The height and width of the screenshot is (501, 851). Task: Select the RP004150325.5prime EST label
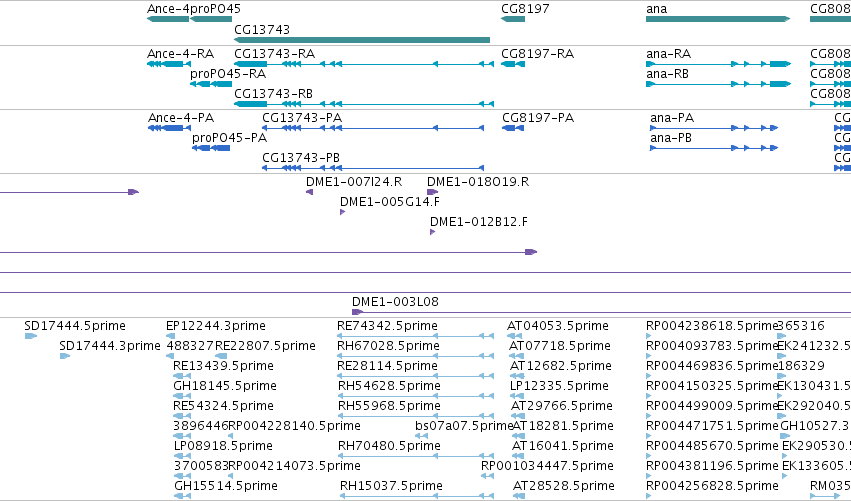pyautogui.click(x=712, y=386)
